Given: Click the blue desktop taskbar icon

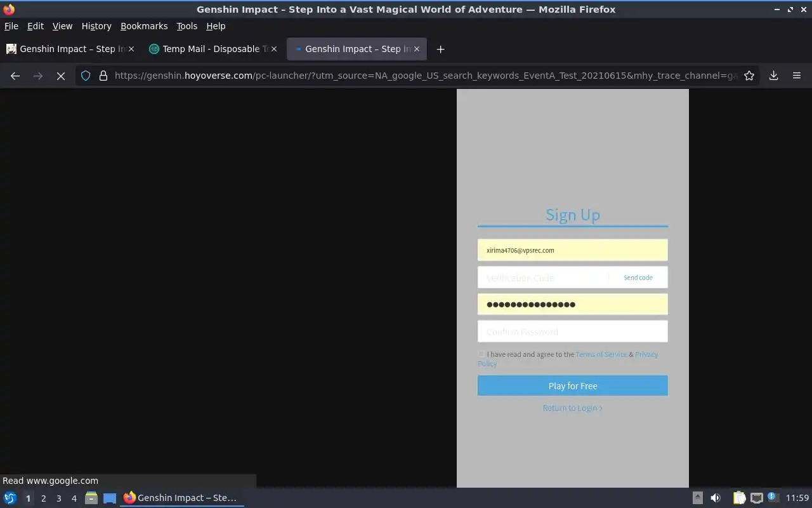Looking at the screenshot, I should coord(110,498).
